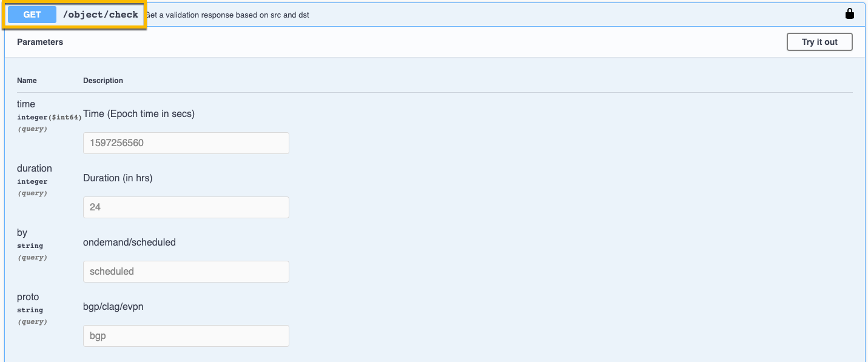Viewport: 868px width, 362px height.
Task: Focus the proto input showing bgp
Action: 186,336
